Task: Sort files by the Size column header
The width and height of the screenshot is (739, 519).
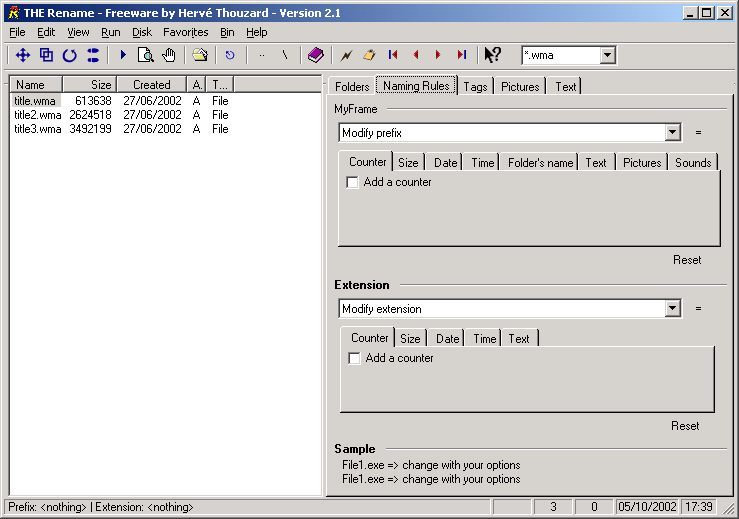Action: (x=90, y=84)
